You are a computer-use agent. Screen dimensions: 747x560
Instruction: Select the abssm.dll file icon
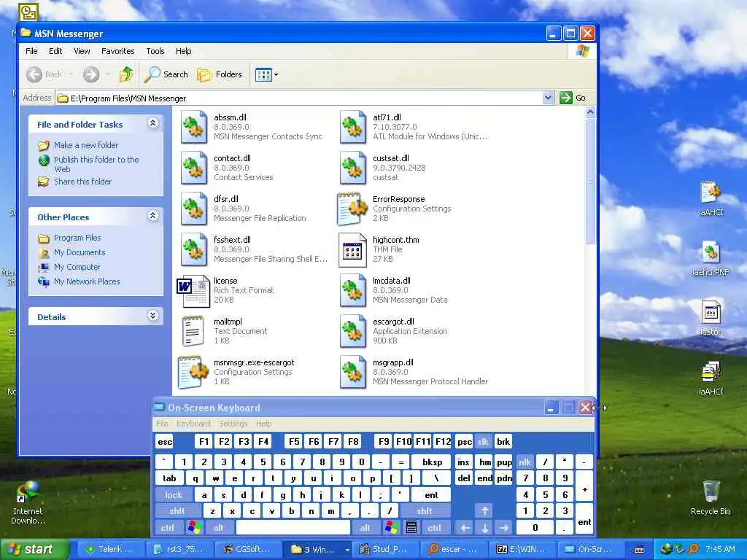[x=194, y=127]
